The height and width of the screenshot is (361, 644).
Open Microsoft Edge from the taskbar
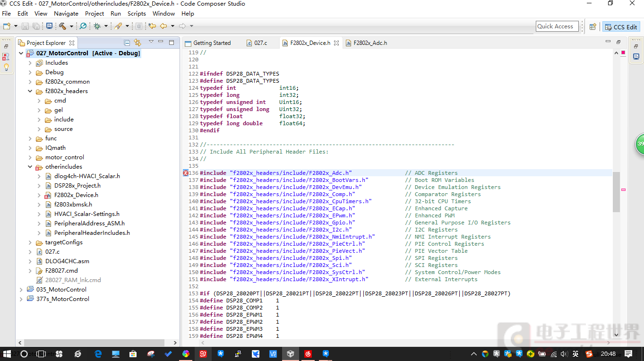tap(98, 353)
